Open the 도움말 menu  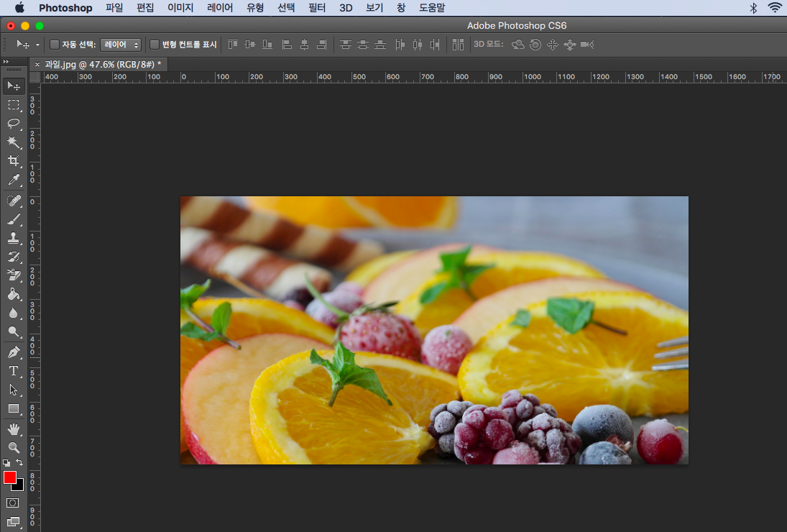tap(432, 8)
